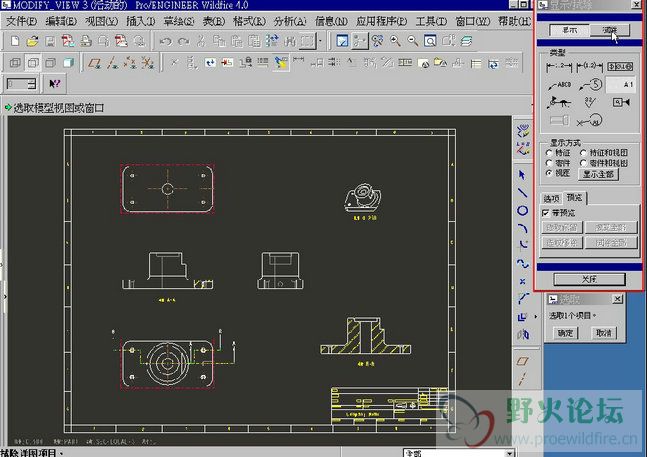Screen dimensions: 647x457
Task: Open the 插入(I) menu
Action: (141, 21)
